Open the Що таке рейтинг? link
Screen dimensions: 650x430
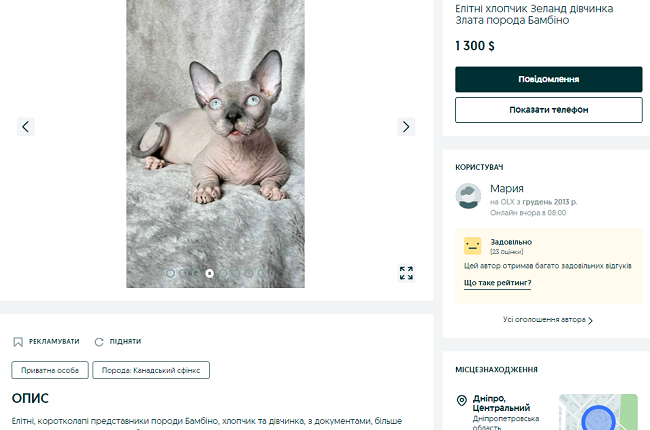point(497,283)
